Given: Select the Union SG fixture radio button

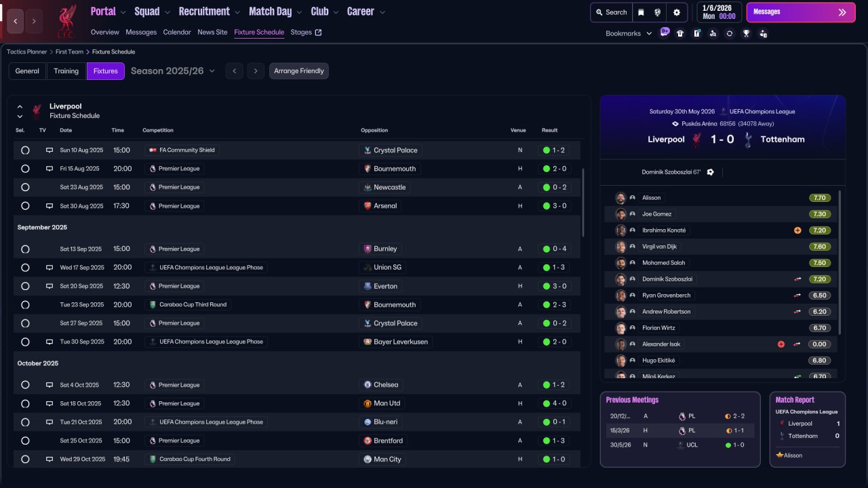Looking at the screenshot, I should click(x=25, y=268).
